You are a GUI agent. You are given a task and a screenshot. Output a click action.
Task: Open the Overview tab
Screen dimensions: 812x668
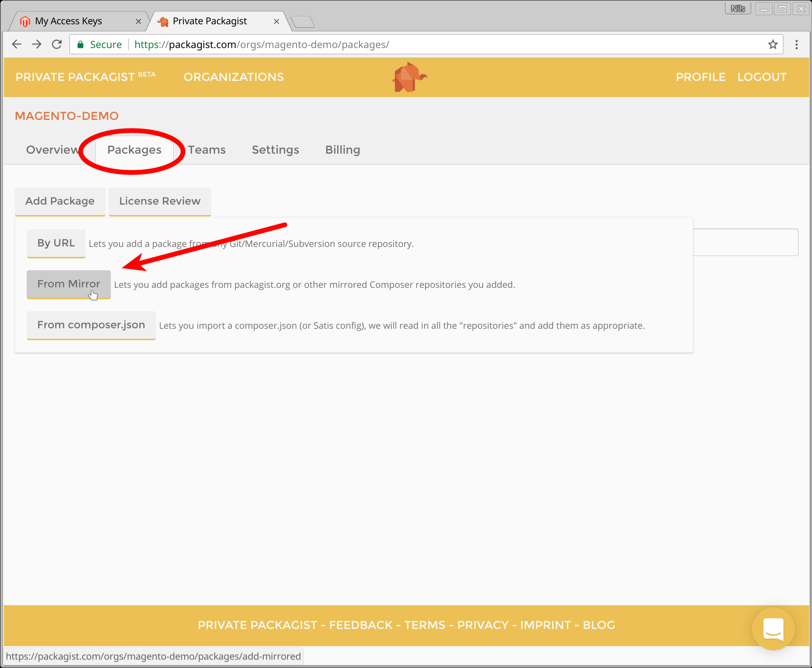pyautogui.click(x=53, y=150)
